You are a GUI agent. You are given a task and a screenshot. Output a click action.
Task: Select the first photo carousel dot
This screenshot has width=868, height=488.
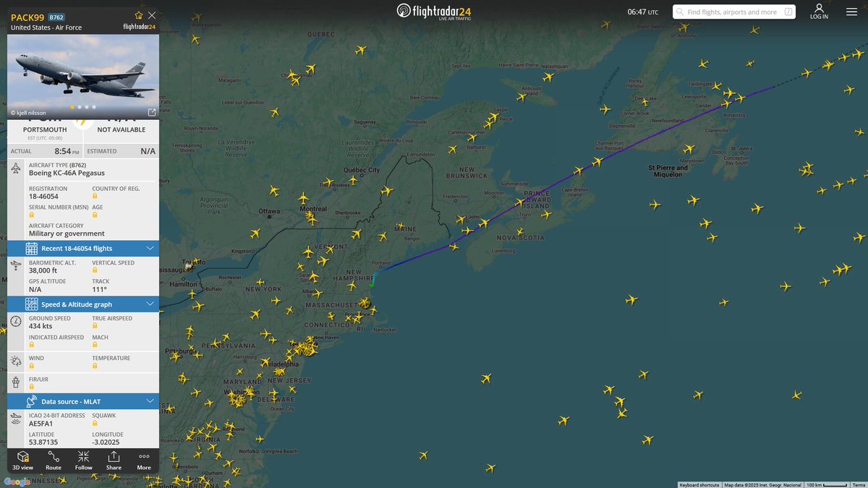coord(72,107)
